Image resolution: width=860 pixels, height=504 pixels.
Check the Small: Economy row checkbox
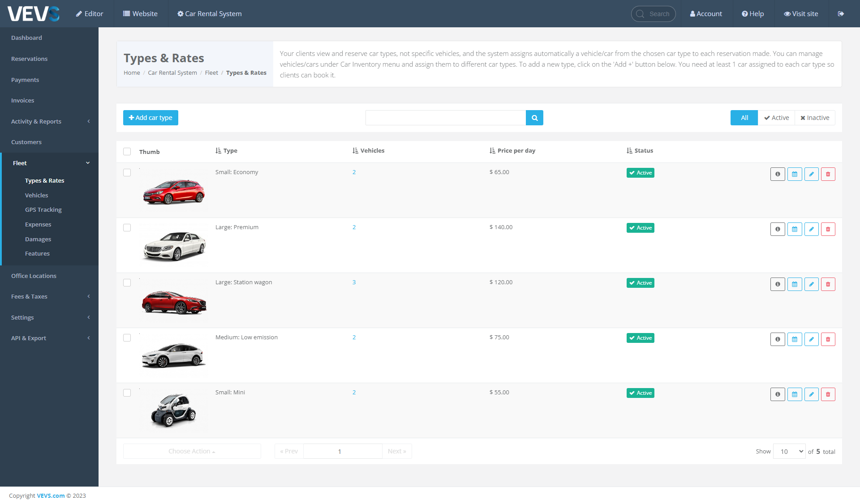(x=127, y=173)
